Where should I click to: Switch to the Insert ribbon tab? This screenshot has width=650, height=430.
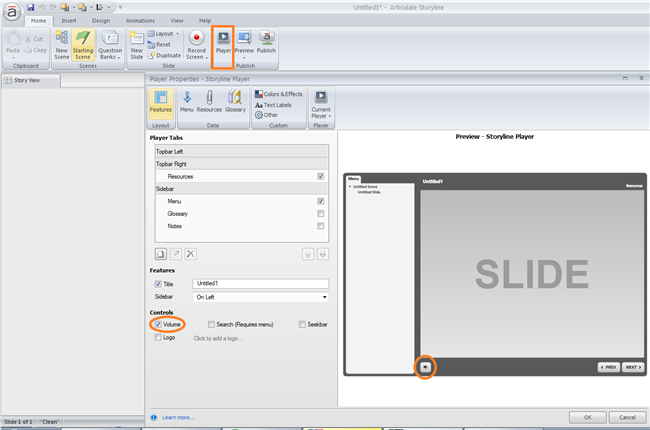coord(69,20)
